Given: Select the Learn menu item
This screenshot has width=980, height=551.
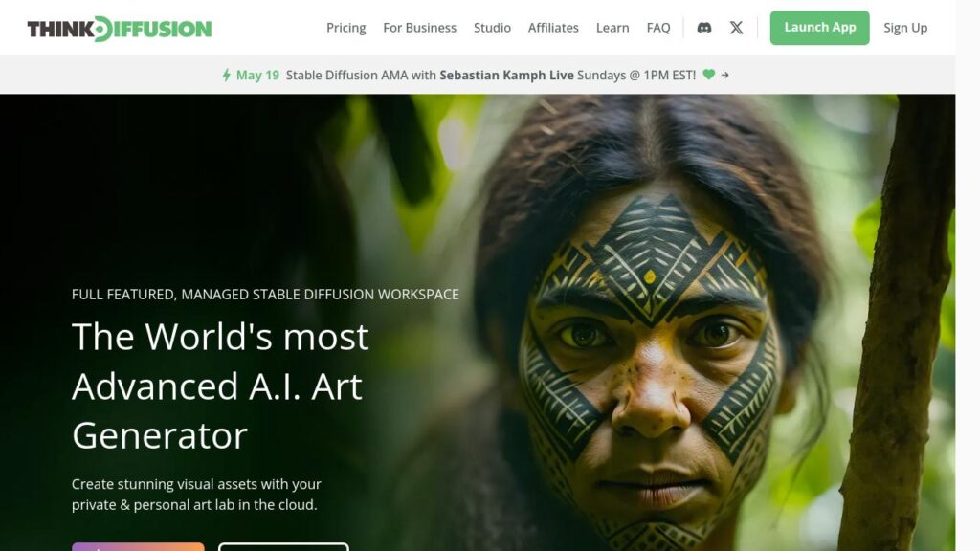Looking at the screenshot, I should (612, 28).
